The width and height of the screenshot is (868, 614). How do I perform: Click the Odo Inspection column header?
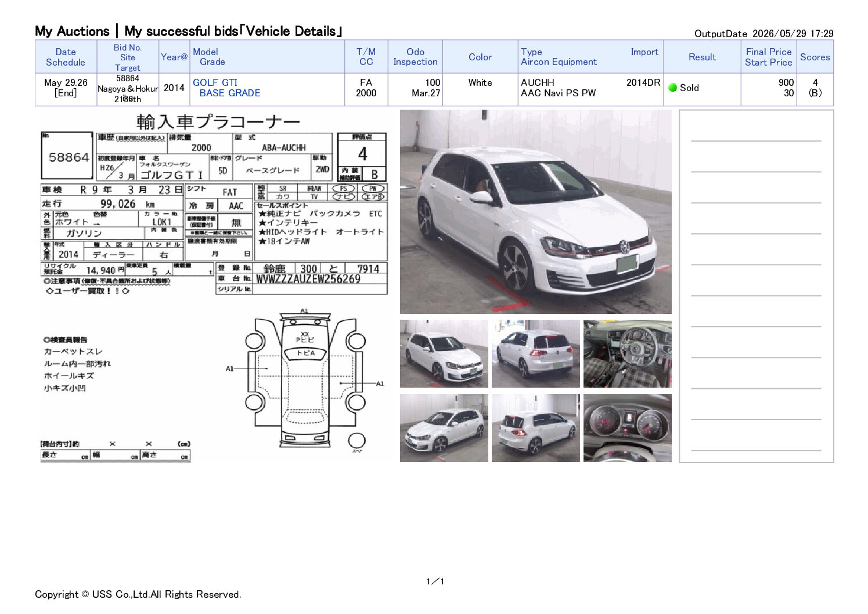pyautogui.click(x=415, y=57)
